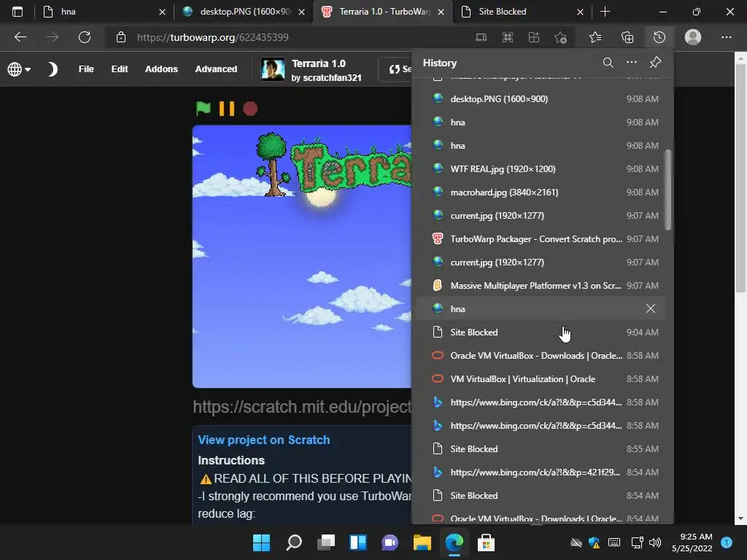Pause the Terraria project
Screen dimensions: 747x560
click(x=227, y=109)
